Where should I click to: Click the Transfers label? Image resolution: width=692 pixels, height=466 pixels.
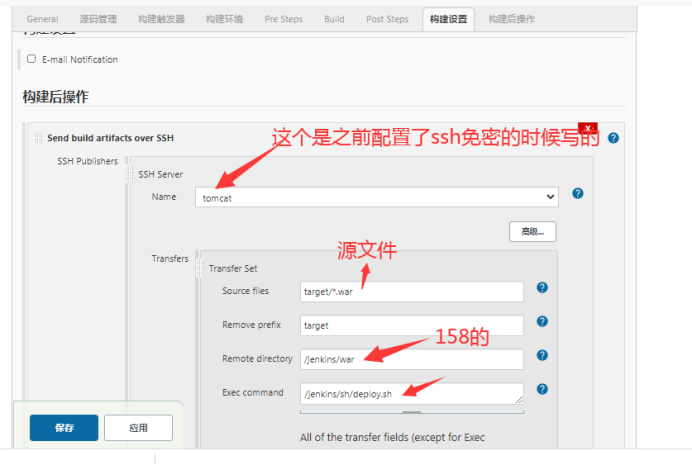[170, 259]
